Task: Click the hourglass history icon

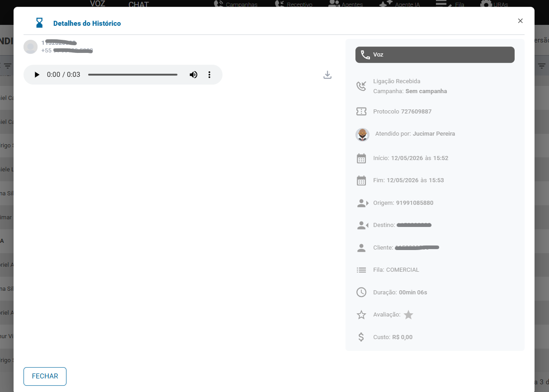Action: pos(40,23)
